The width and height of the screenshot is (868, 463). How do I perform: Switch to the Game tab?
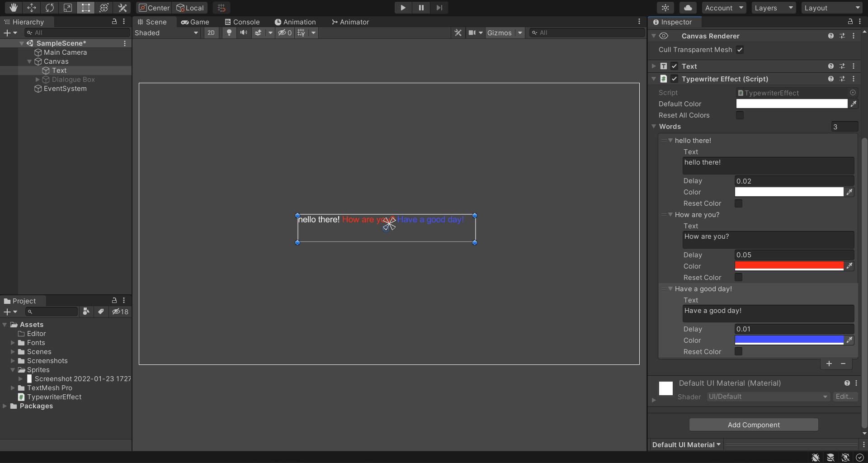[196, 22]
